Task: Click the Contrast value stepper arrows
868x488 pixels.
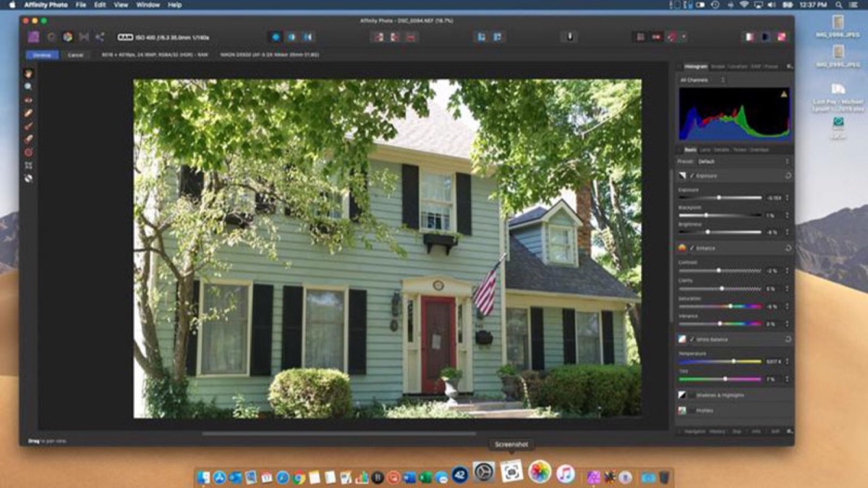Action: (x=787, y=271)
